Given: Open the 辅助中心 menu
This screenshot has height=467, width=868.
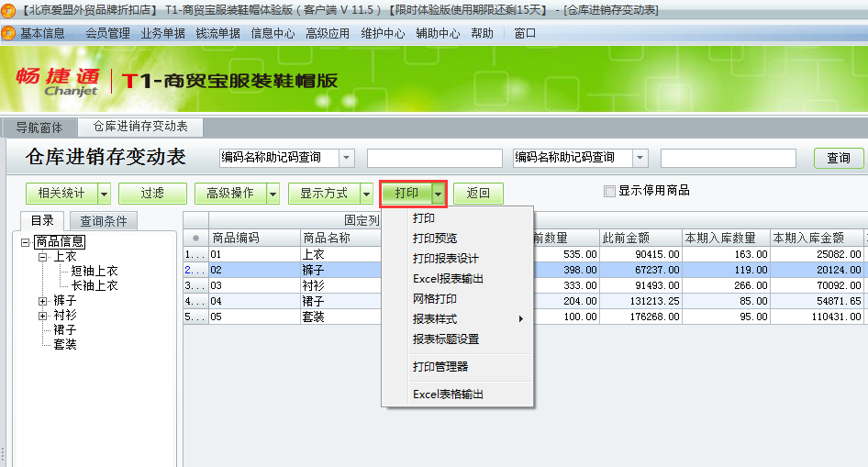Looking at the screenshot, I should tap(438, 34).
